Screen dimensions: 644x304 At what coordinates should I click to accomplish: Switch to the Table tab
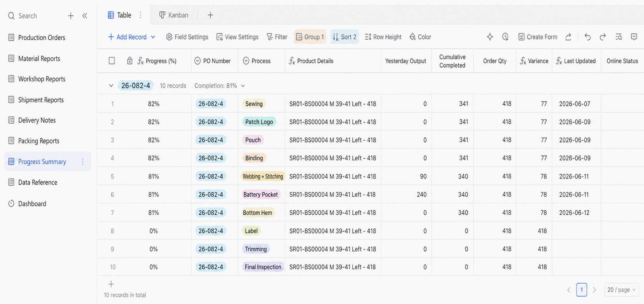pyautogui.click(x=119, y=15)
